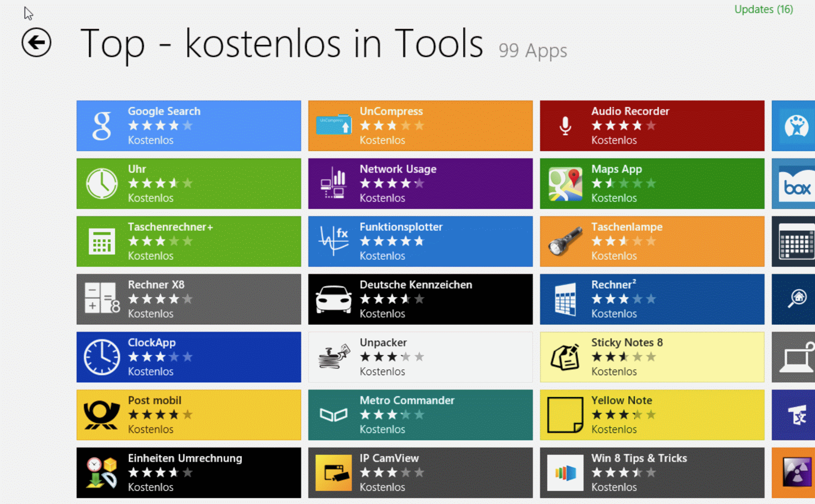The width and height of the screenshot is (815, 504).
Task: Click the back arrow button
Action: (x=36, y=42)
